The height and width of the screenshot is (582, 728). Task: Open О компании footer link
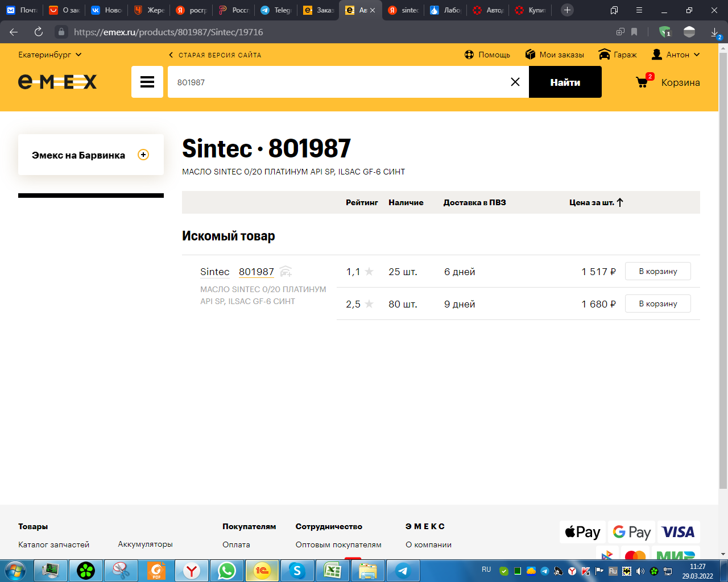point(428,544)
